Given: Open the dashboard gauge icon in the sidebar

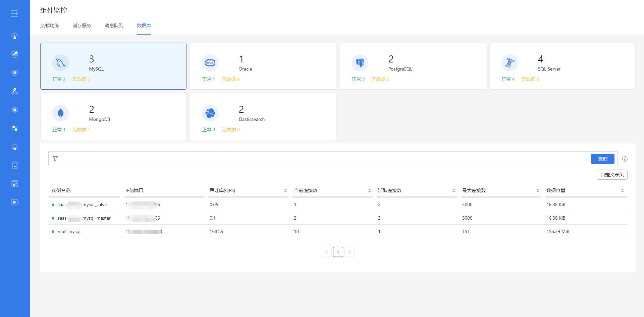Looking at the screenshot, I should click(x=15, y=36).
